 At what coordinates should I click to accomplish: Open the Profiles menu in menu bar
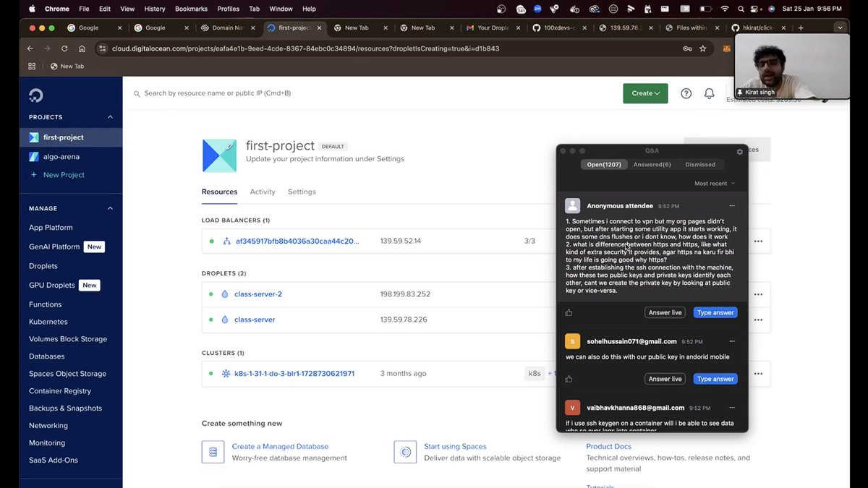click(228, 9)
